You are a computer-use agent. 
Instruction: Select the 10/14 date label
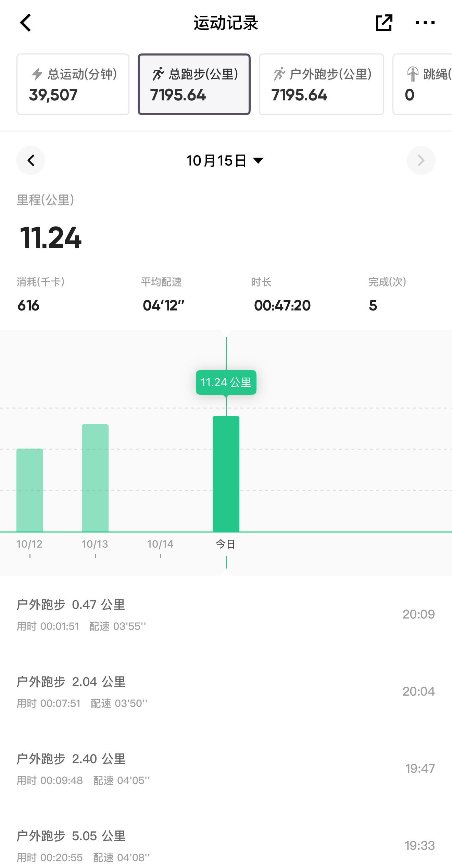tap(160, 544)
